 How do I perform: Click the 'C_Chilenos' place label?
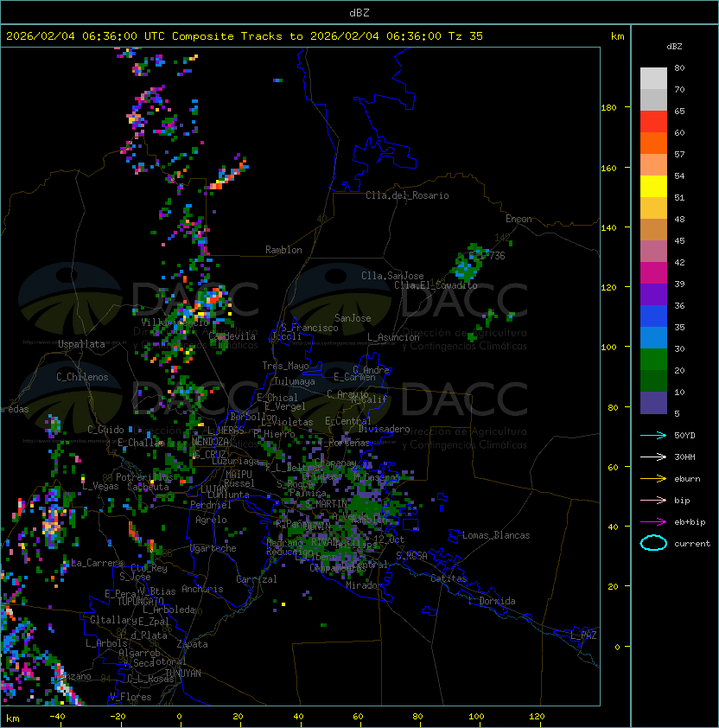click(x=82, y=377)
